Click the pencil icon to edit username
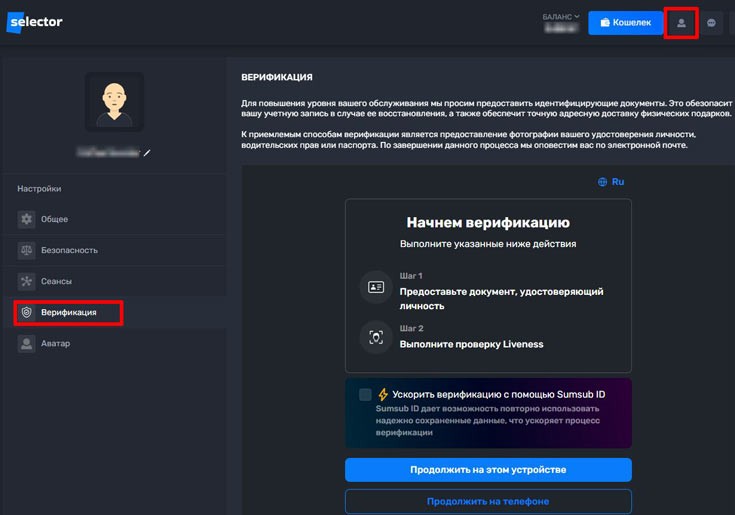 (147, 153)
